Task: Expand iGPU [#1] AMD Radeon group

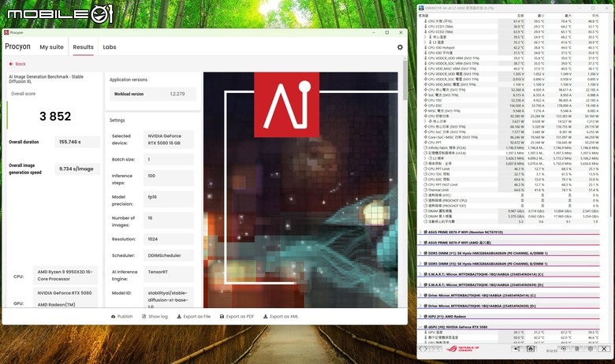Action: [420, 316]
